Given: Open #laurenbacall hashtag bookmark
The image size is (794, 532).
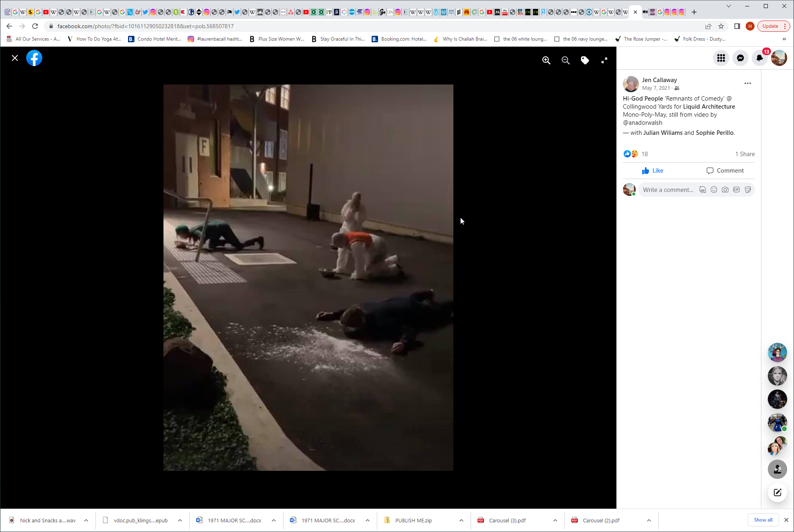Looking at the screenshot, I should [x=215, y=39].
